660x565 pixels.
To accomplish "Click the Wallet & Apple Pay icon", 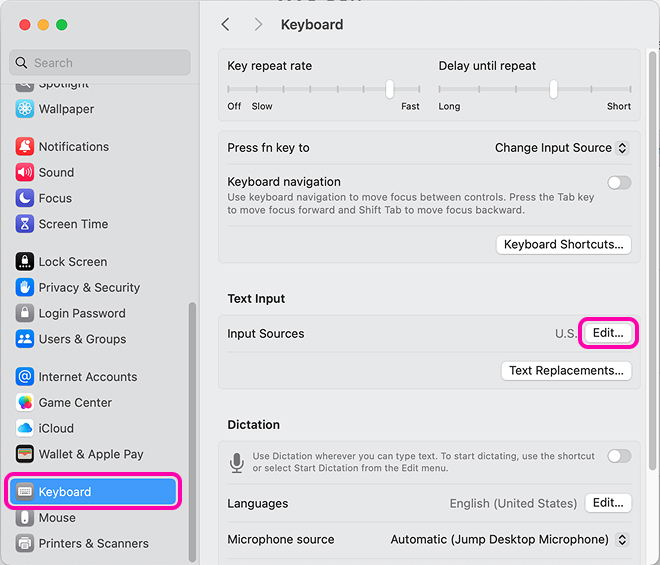I will [25, 454].
